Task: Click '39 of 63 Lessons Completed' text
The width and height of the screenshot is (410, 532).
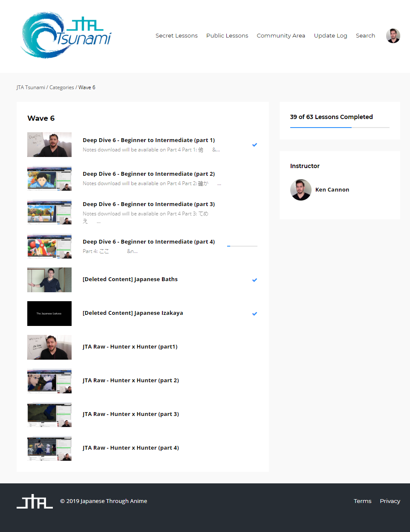Action: pos(331,117)
